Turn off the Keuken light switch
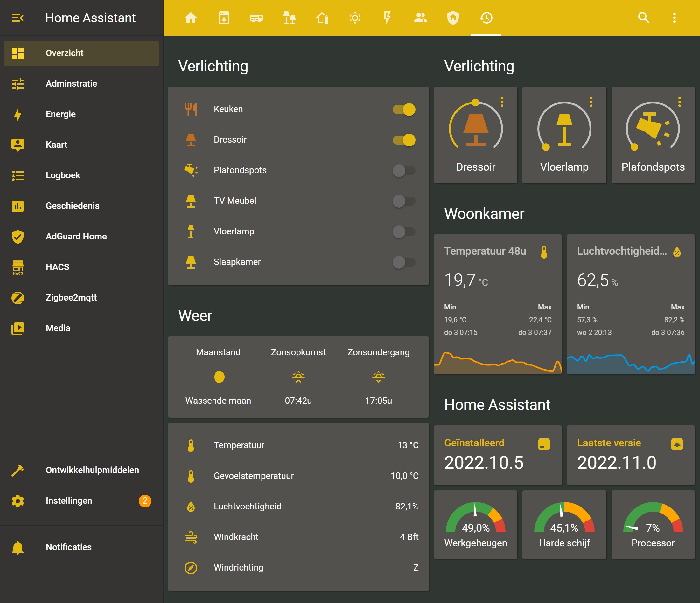 pos(404,109)
